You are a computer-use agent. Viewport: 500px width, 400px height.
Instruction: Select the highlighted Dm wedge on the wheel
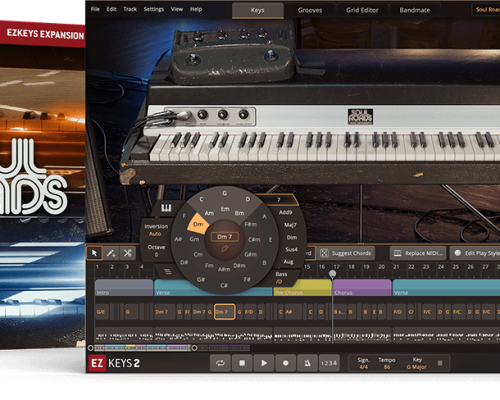pos(198,224)
